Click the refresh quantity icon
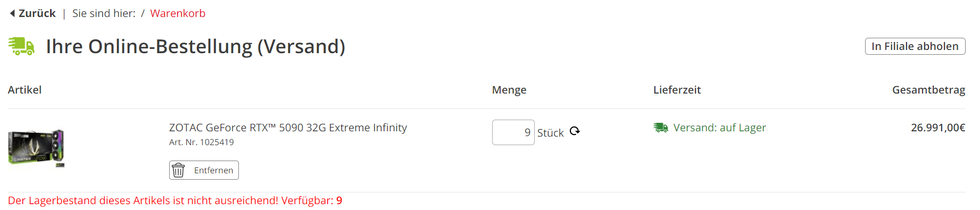Image resolution: width=980 pixels, height=210 pixels. (575, 131)
